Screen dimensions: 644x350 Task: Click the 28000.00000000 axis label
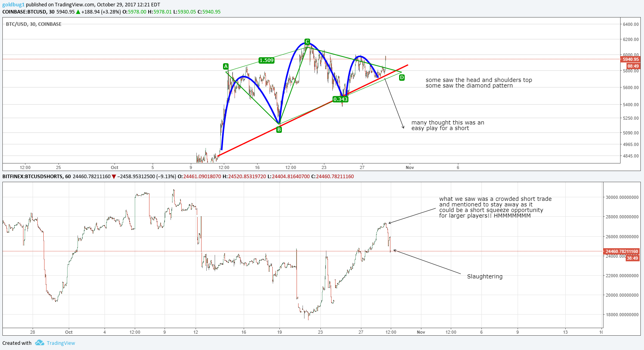622,217
